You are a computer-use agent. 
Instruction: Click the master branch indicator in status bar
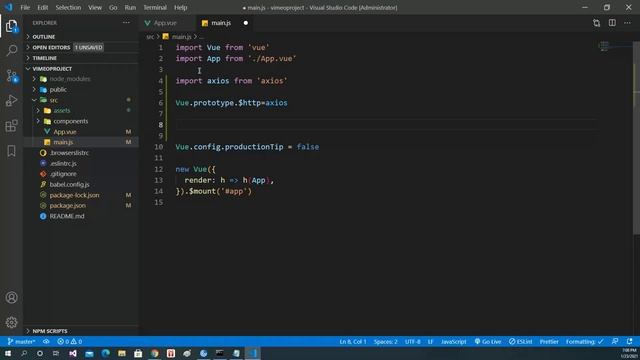tap(21, 341)
